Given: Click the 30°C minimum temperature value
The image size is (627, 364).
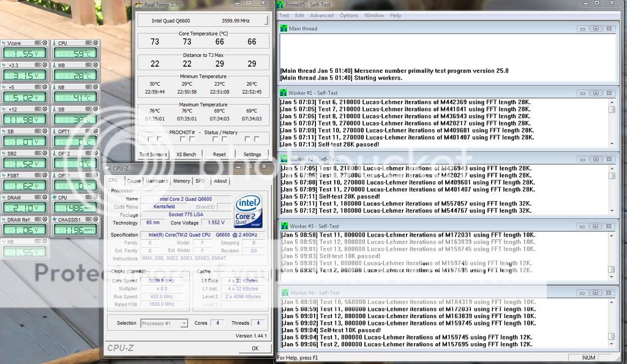Looking at the screenshot, I should click(x=155, y=84).
